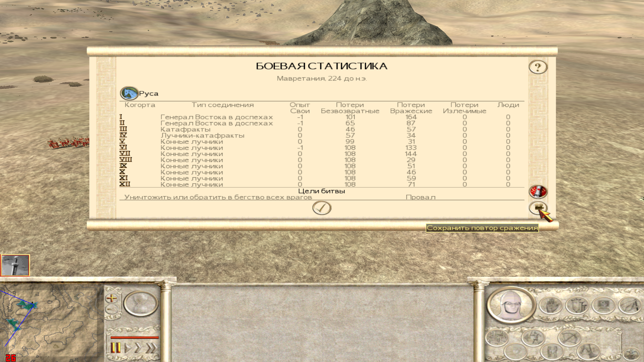Click the red game speed bar
This screenshot has height=362, width=644.
tap(134, 337)
